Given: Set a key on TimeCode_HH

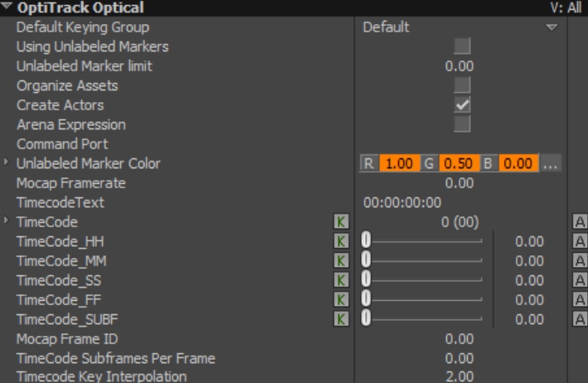Looking at the screenshot, I should (340, 241).
